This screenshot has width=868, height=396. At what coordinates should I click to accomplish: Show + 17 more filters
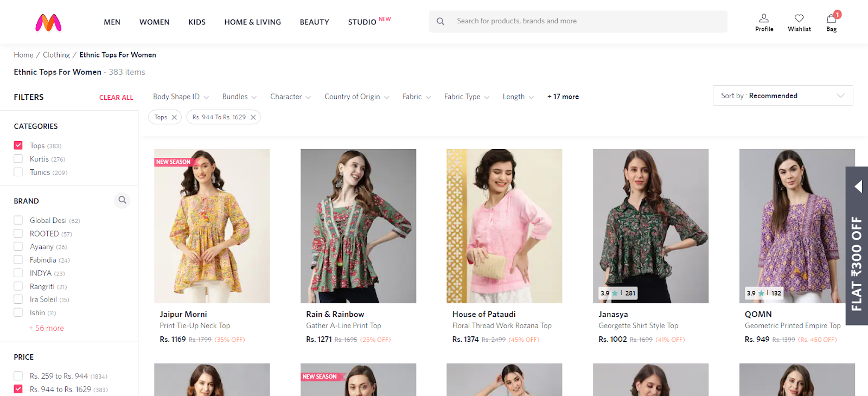pyautogui.click(x=563, y=97)
